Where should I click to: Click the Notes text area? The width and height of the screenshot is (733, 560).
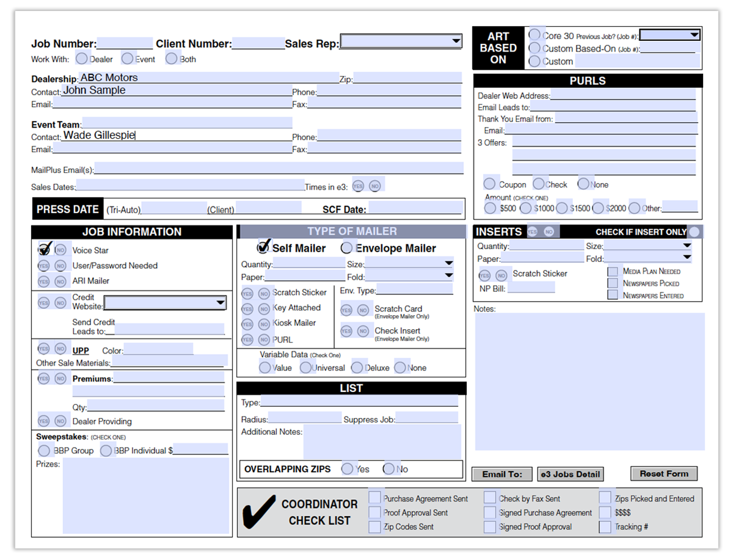pos(589,382)
